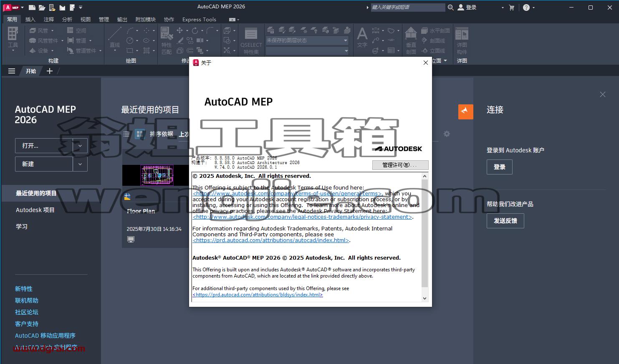The image size is (619, 364).
Task: Click the 发送反馈 feedback button
Action: [505, 221]
